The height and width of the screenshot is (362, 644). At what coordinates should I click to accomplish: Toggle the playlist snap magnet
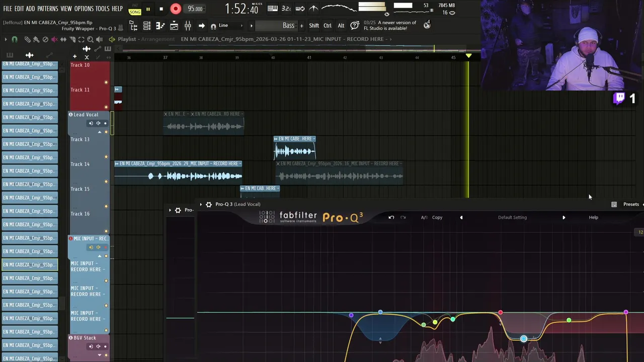pyautogui.click(x=15, y=39)
